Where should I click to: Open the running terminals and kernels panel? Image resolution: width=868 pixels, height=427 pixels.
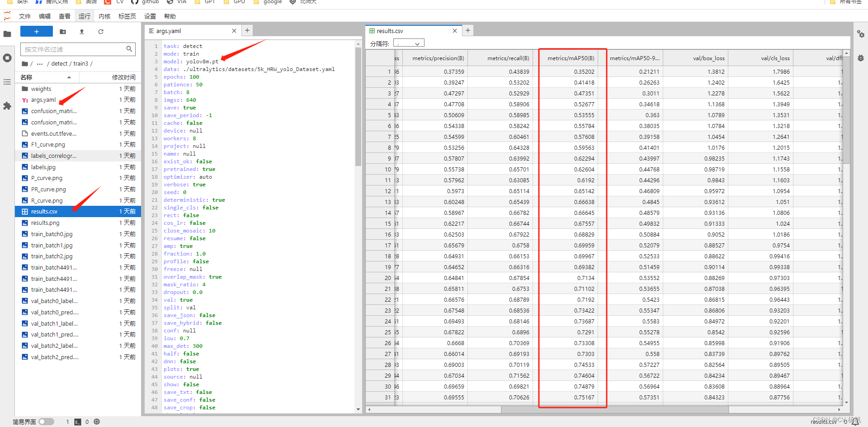[x=7, y=58]
